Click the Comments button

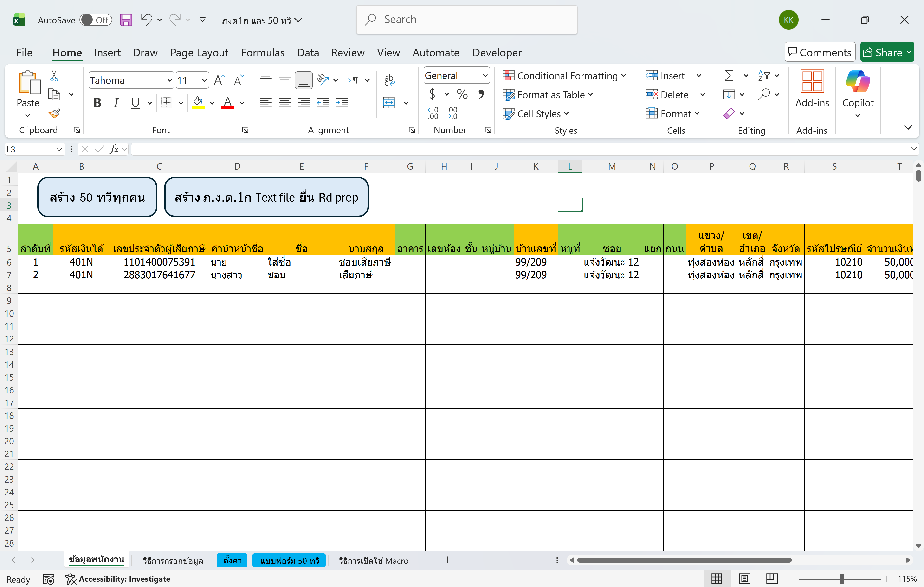pos(820,52)
